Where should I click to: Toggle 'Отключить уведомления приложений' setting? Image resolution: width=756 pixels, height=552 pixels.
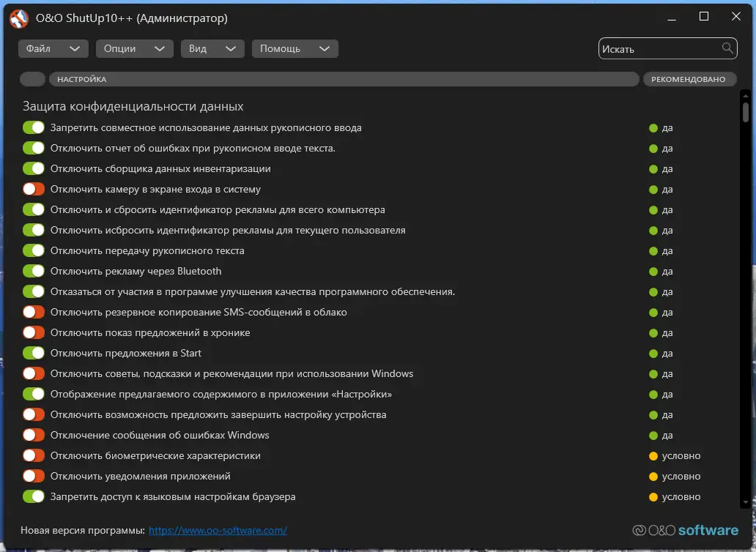pyautogui.click(x=34, y=477)
